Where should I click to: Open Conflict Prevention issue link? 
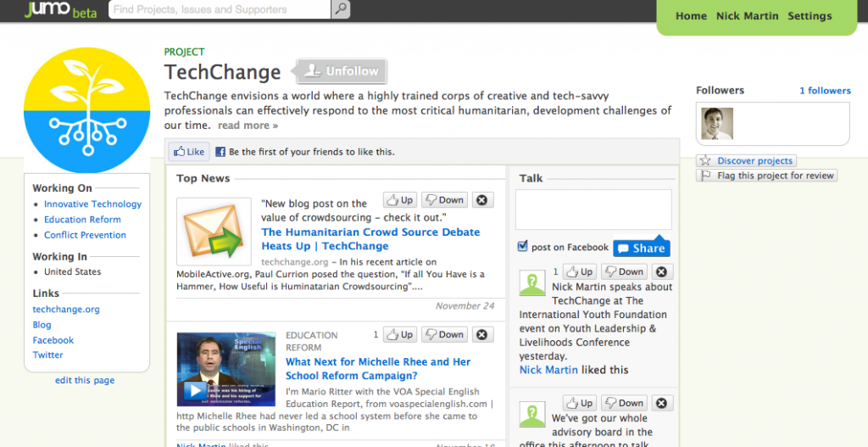pos(86,235)
